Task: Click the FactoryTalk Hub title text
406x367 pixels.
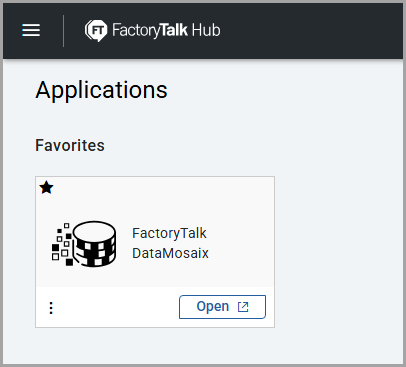Action: click(x=166, y=30)
